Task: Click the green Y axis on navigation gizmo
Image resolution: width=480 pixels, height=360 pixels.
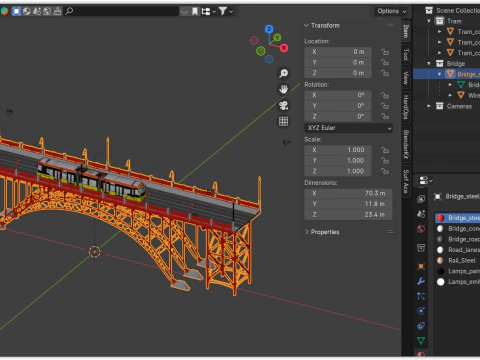Action: coord(277,37)
